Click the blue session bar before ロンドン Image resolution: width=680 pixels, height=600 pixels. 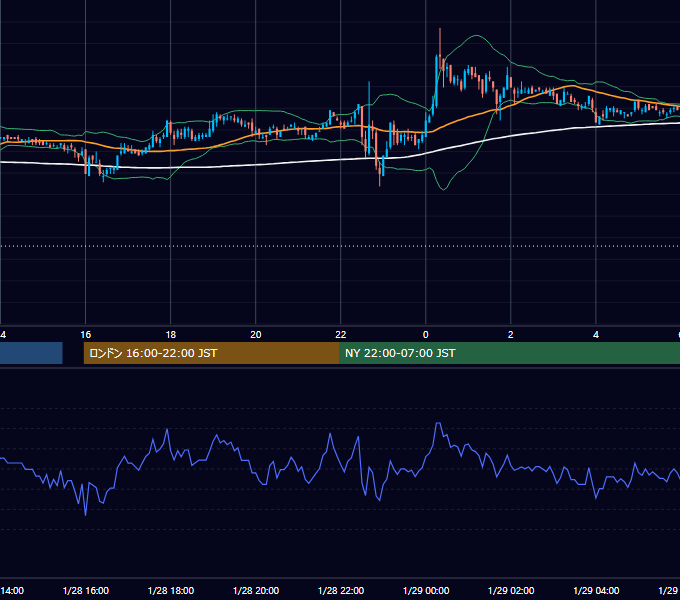click(31, 353)
